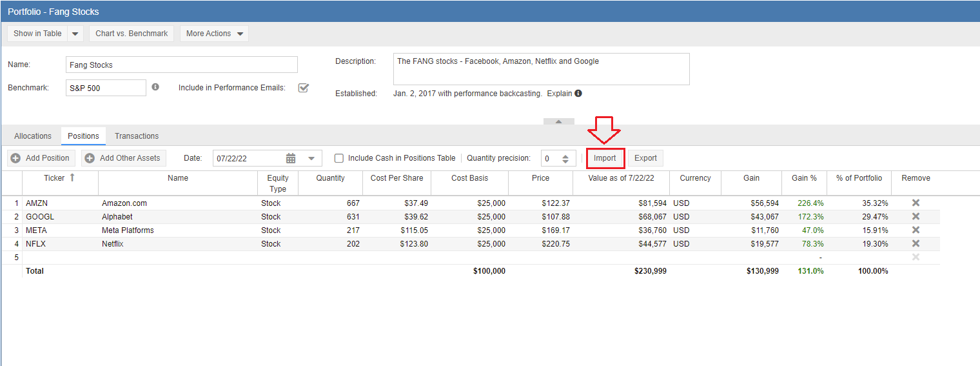
Task: Click the Explain info icon
Action: 578,94
